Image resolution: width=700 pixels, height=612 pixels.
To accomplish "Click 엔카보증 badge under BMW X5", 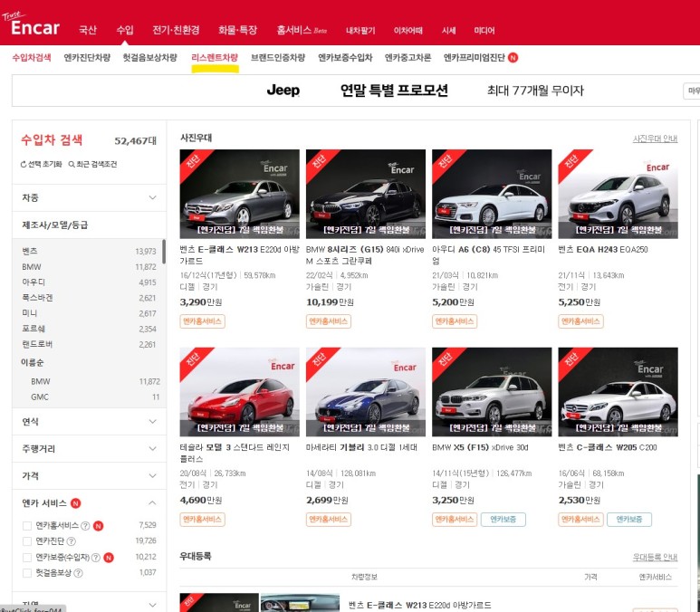I will (503, 520).
